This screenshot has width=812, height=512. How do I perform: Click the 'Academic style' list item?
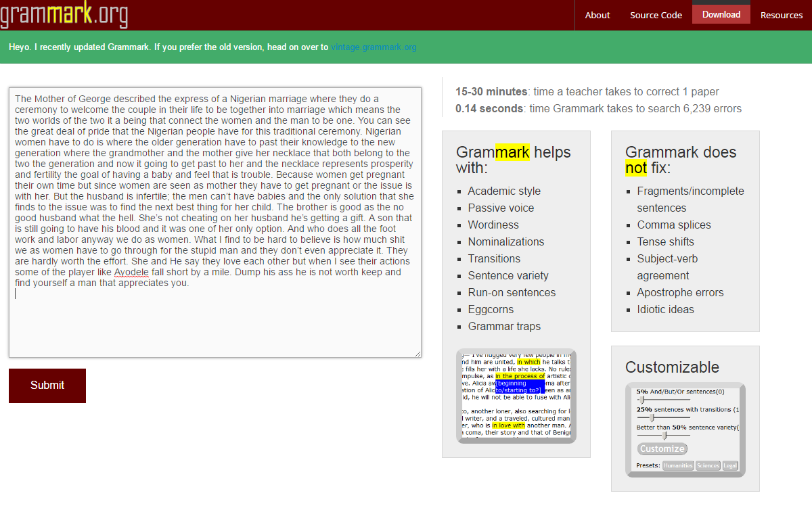(504, 191)
